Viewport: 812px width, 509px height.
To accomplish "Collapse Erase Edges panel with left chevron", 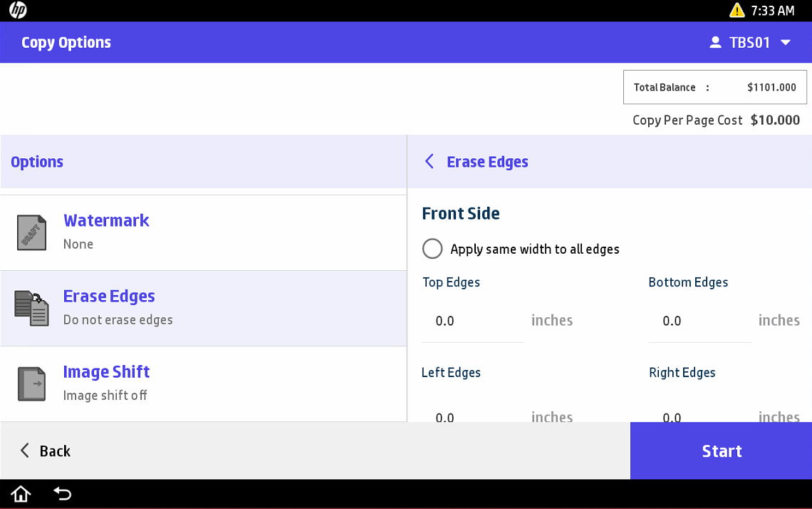I will 429,162.
